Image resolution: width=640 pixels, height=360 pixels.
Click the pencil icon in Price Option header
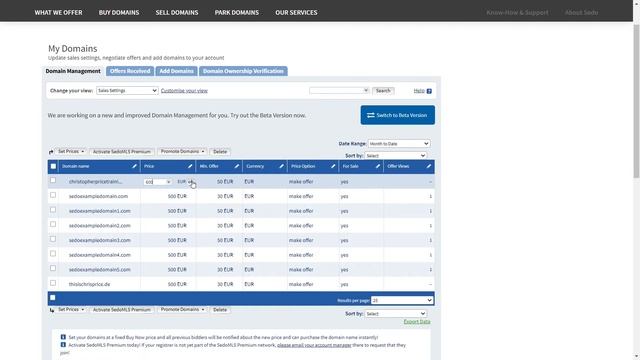pos(333,166)
